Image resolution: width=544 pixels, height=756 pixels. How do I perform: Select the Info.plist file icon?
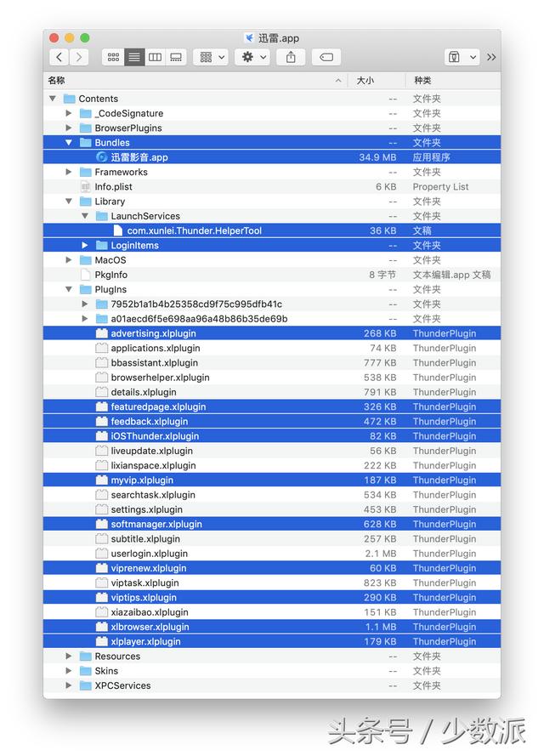point(85,186)
